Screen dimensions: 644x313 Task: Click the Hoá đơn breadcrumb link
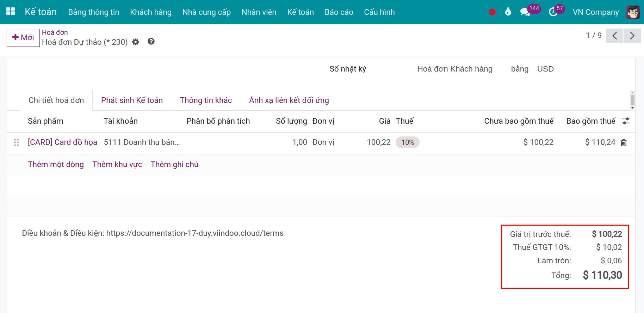[55, 32]
